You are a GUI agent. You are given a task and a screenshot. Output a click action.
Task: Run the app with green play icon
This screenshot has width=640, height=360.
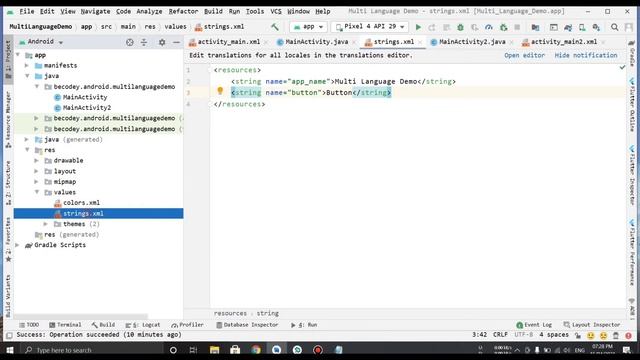click(x=418, y=27)
